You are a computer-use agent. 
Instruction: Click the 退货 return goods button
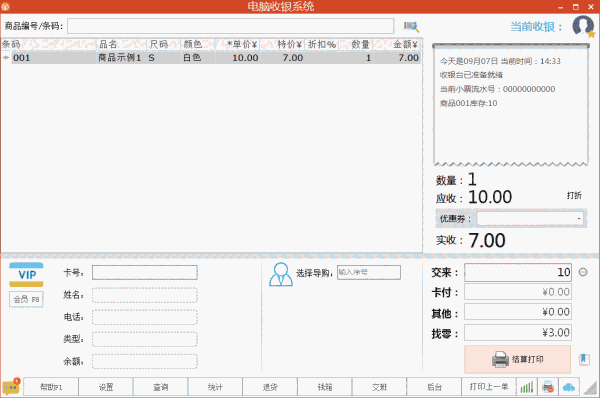click(x=270, y=387)
